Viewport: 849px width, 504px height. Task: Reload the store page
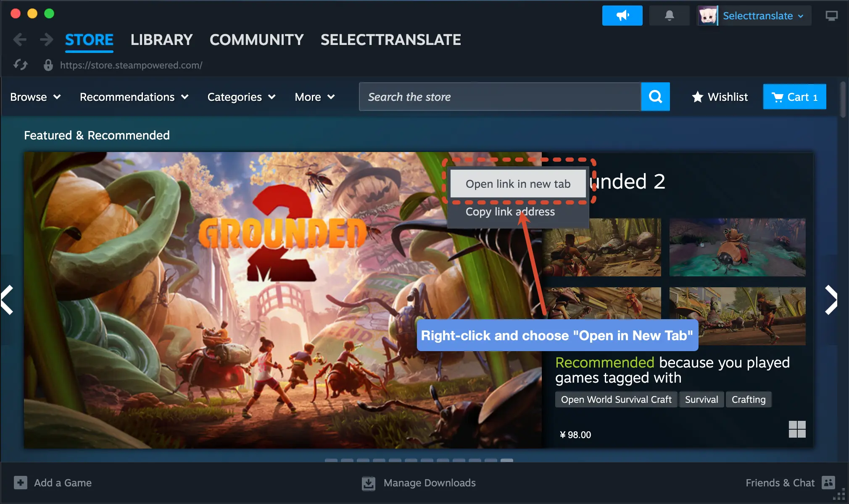coord(20,65)
